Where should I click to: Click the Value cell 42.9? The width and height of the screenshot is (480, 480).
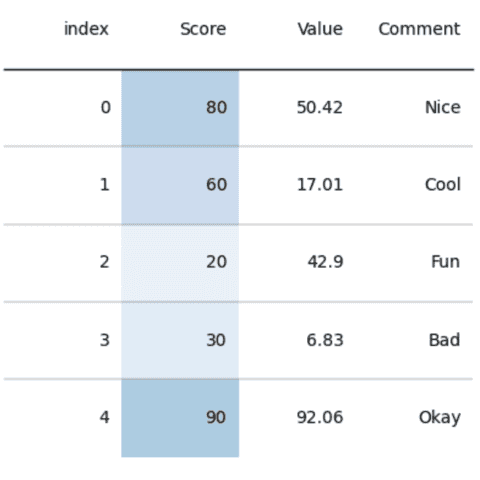pos(325,262)
